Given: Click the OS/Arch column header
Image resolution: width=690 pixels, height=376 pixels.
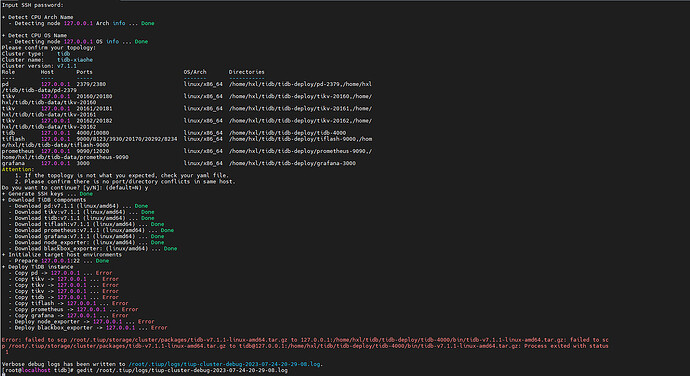Looking at the screenshot, I should click(x=195, y=72).
